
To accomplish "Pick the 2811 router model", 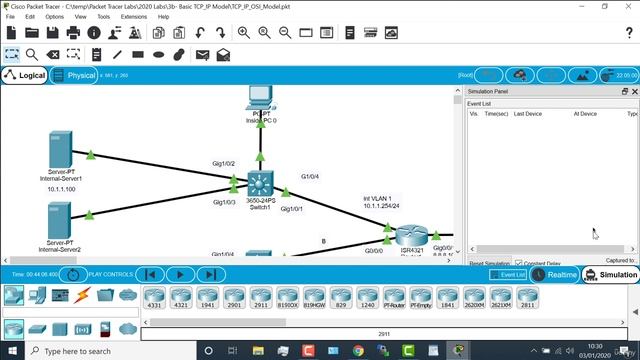I will tap(527, 298).
